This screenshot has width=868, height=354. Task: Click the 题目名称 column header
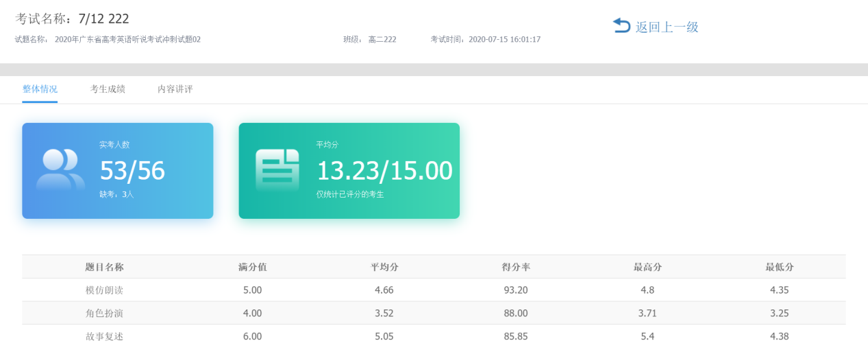click(104, 267)
